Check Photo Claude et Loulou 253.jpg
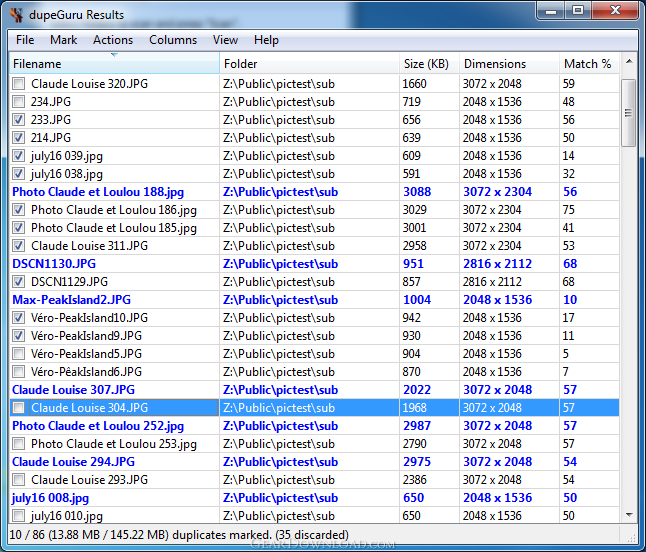 point(18,444)
